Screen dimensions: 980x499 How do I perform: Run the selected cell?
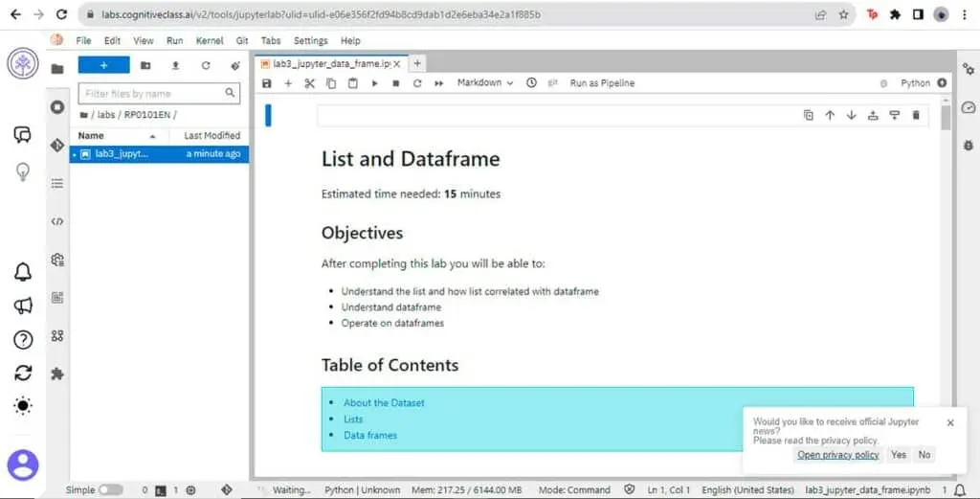pos(374,83)
